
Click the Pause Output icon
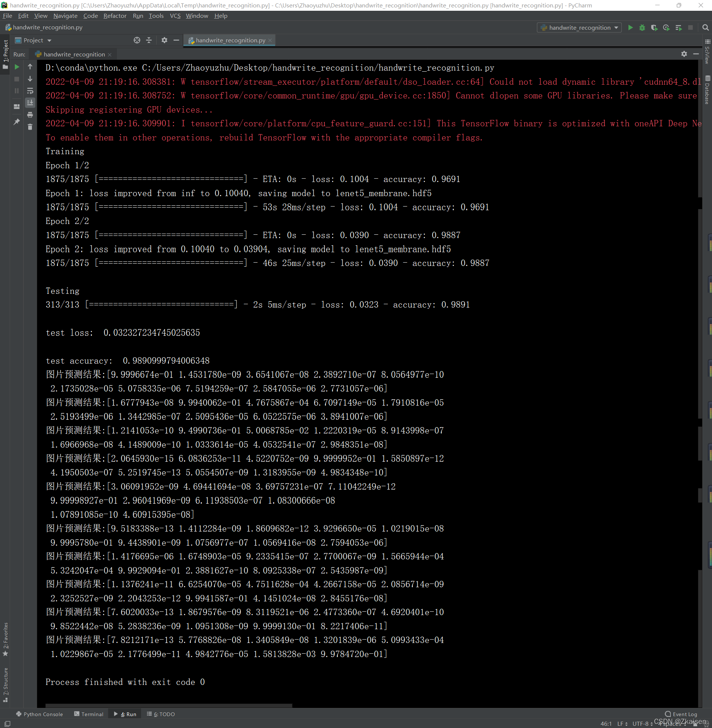[x=17, y=91]
